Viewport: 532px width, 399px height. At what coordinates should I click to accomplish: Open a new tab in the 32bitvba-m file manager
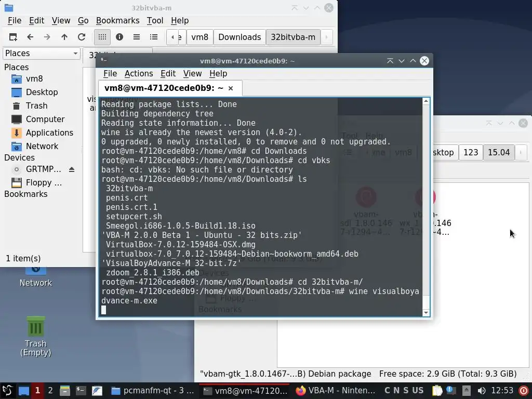(x=13, y=37)
